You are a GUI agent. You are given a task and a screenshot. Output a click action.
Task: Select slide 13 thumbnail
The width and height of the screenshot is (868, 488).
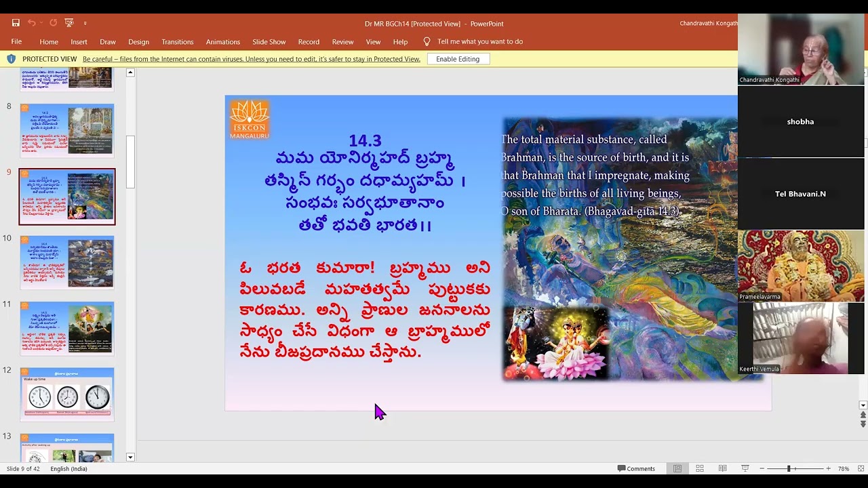point(67,448)
